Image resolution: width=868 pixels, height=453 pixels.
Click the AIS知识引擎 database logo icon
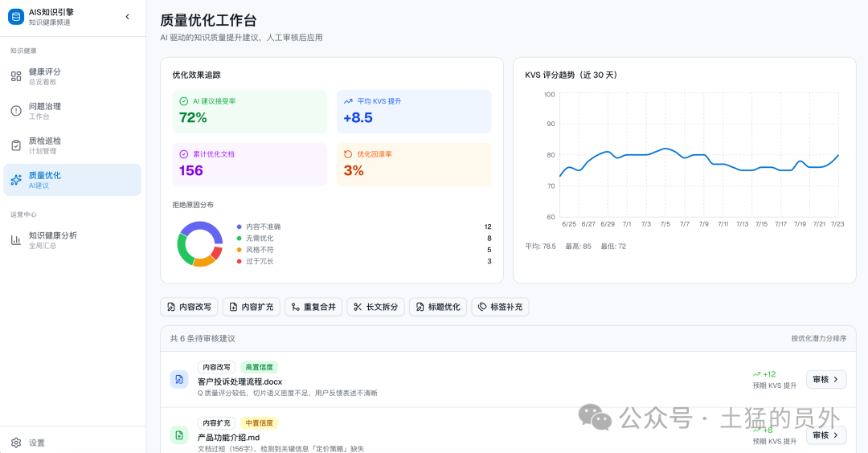pyautogui.click(x=16, y=17)
